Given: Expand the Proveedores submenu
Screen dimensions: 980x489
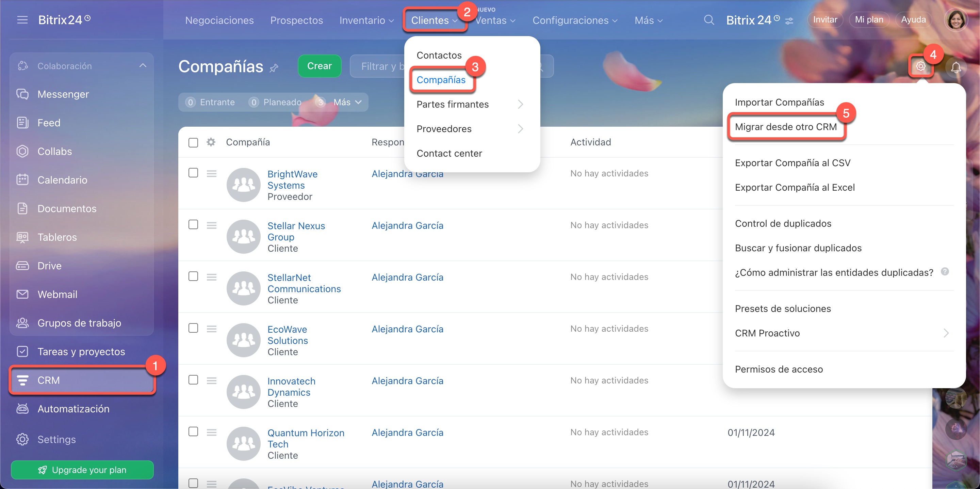Looking at the screenshot, I should [x=471, y=129].
